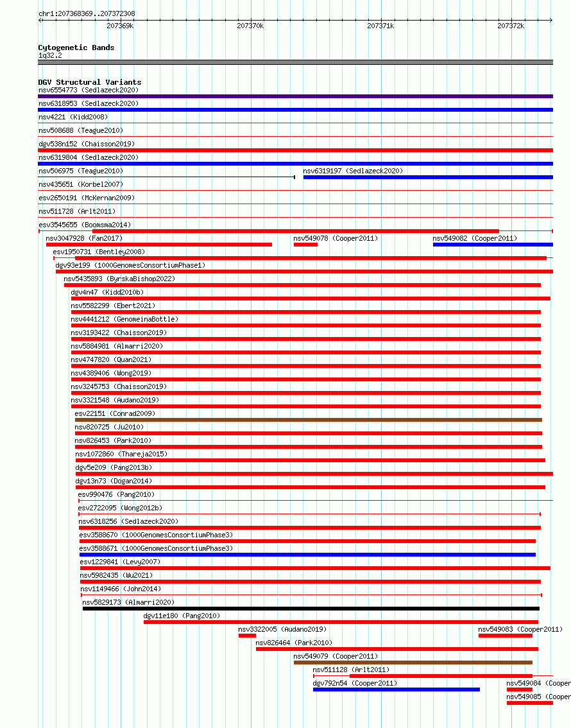Click esv3588670 (1000GenomesConsortiumPhase3) label
This screenshot has width=571, height=728.
tap(156, 534)
